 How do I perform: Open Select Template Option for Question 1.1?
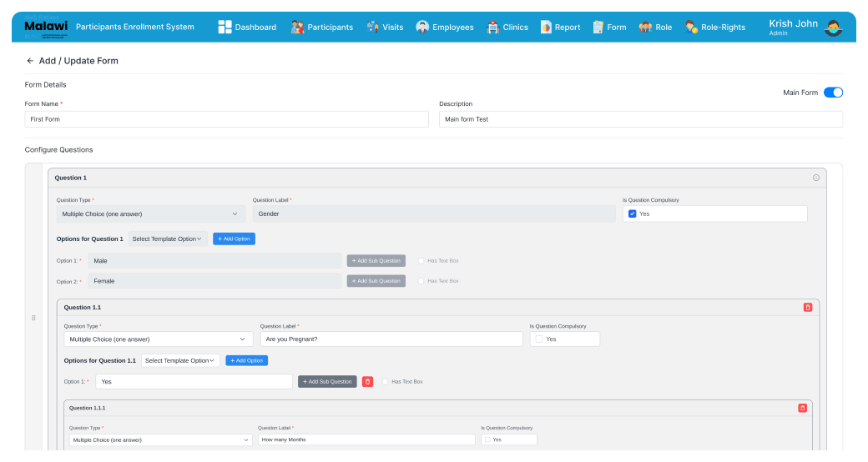point(180,361)
